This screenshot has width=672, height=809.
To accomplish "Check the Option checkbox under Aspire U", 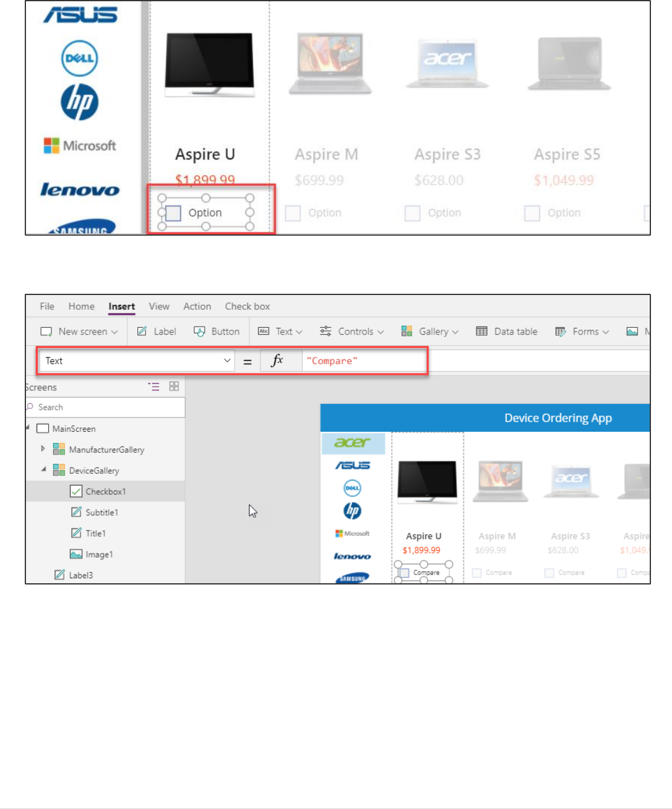I will [x=173, y=213].
